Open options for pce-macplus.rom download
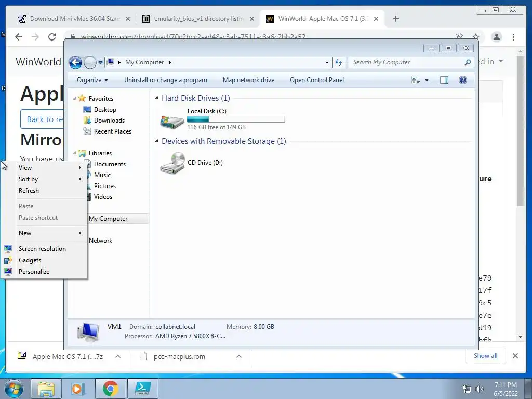The width and height of the screenshot is (532, 399). [239, 356]
